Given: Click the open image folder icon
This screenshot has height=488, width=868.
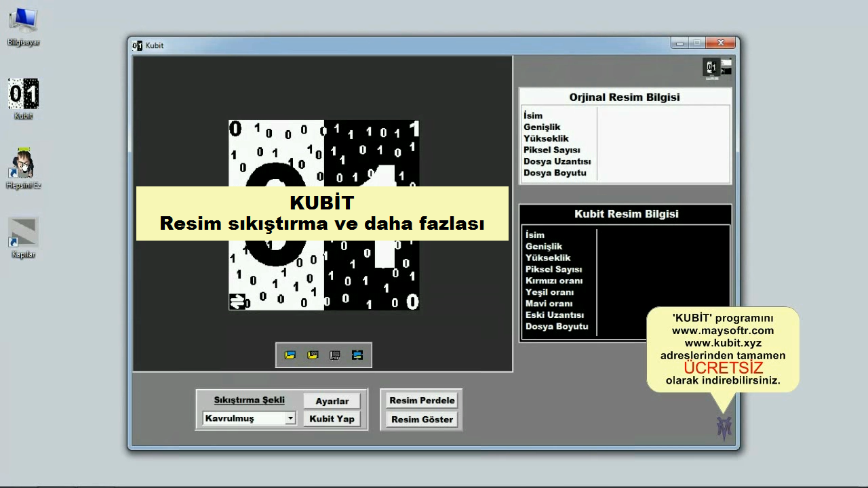Looking at the screenshot, I should click(290, 355).
